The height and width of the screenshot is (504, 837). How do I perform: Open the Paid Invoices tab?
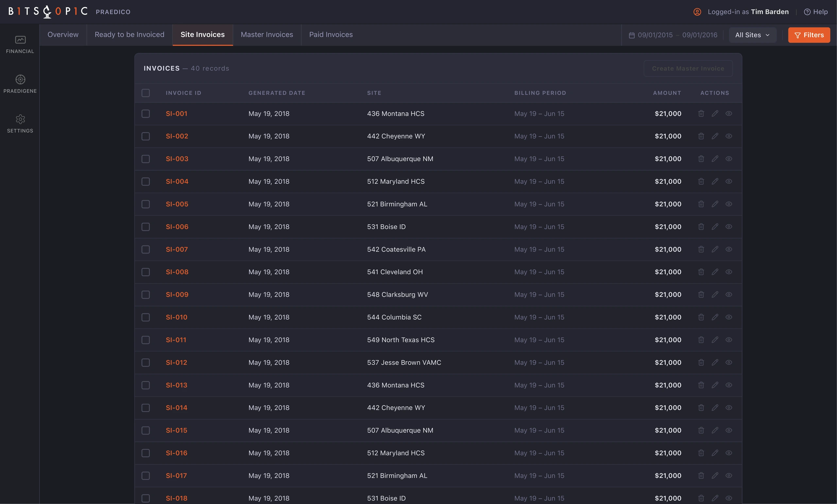click(331, 35)
